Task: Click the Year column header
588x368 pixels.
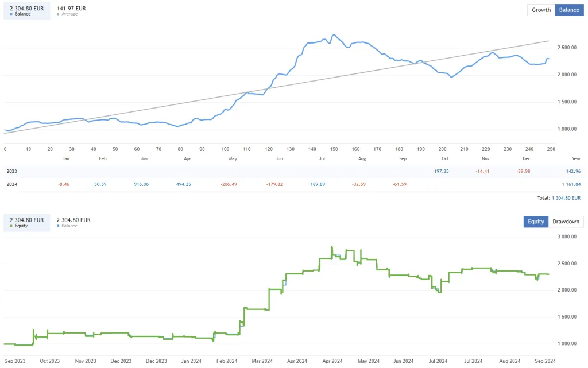Action: [x=576, y=158]
